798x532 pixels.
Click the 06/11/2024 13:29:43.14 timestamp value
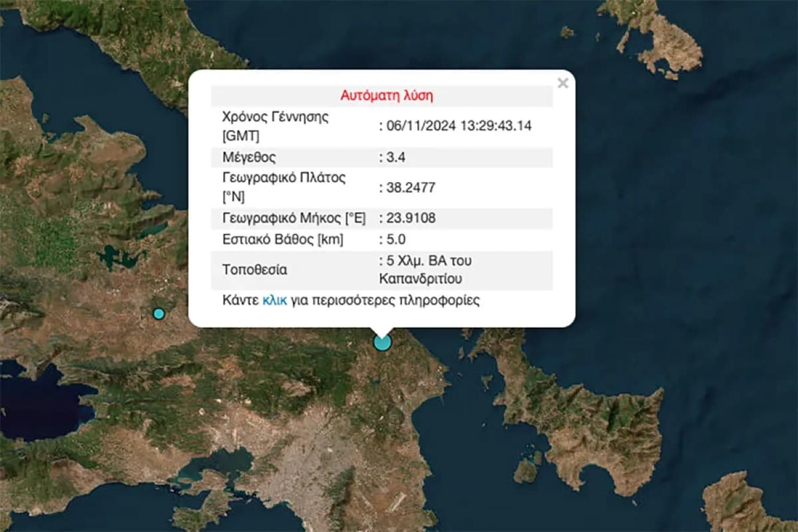click(x=459, y=126)
